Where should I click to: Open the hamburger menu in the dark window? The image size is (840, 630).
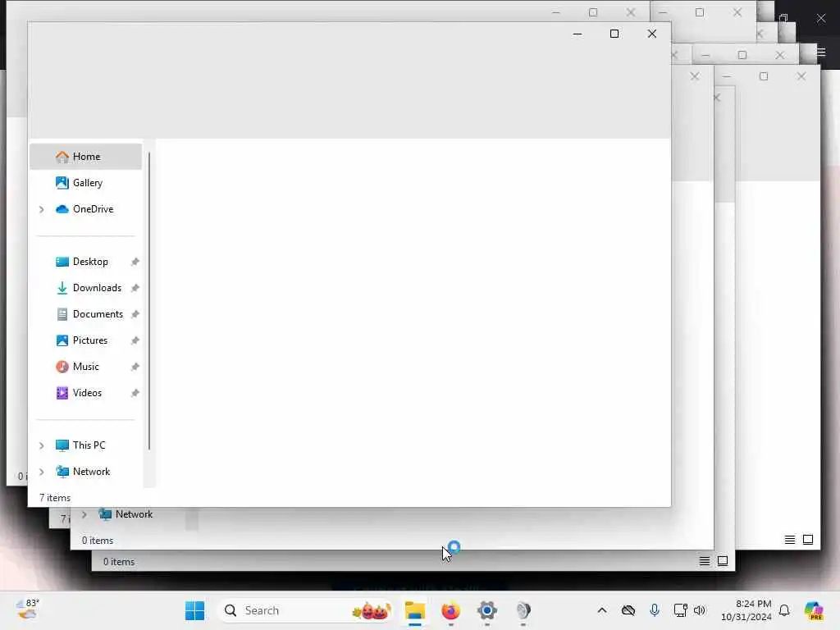click(x=821, y=52)
